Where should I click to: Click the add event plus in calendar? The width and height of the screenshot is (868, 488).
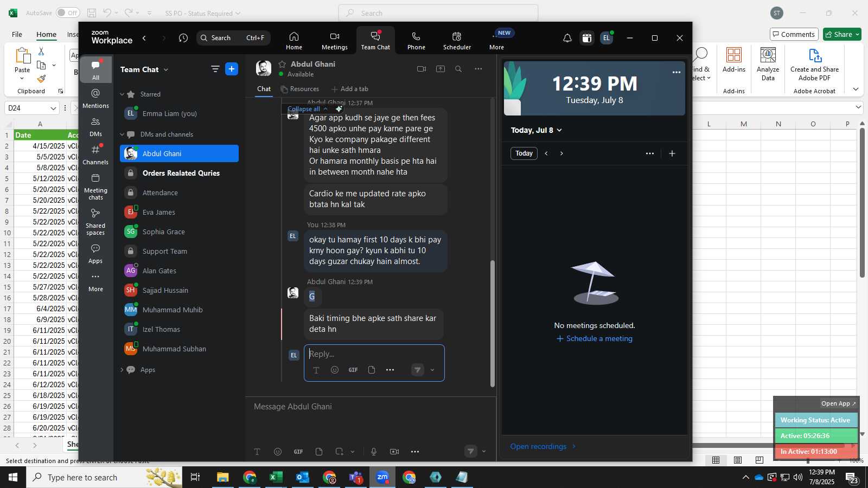coord(672,153)
